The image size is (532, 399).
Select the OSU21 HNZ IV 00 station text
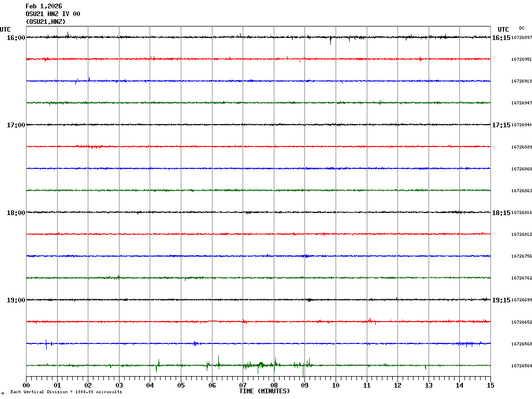(x=53, y=14)
